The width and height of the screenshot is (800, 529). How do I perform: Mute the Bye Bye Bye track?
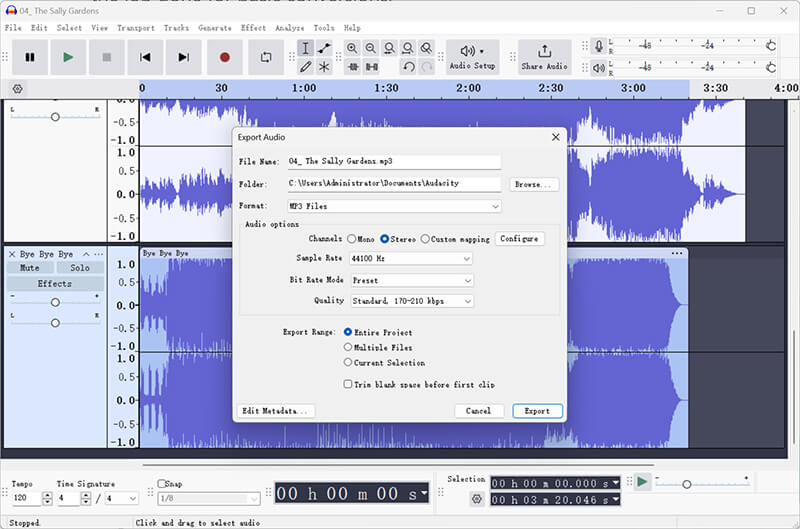30,268
